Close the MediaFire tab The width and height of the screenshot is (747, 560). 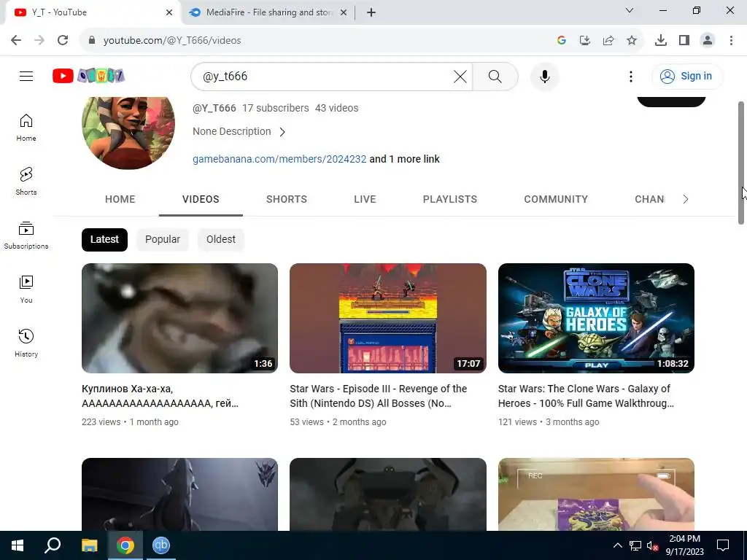point(343,12)
